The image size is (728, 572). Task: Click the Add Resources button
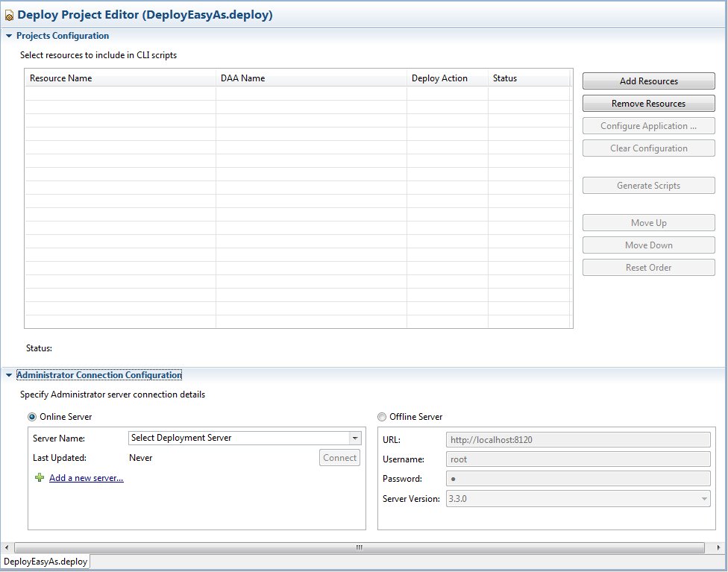coord(648,81)
